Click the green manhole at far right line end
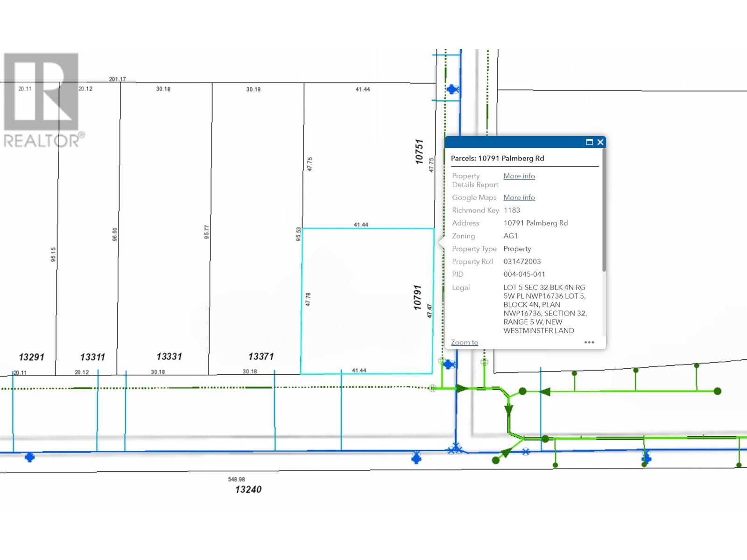 click(718, 391)
